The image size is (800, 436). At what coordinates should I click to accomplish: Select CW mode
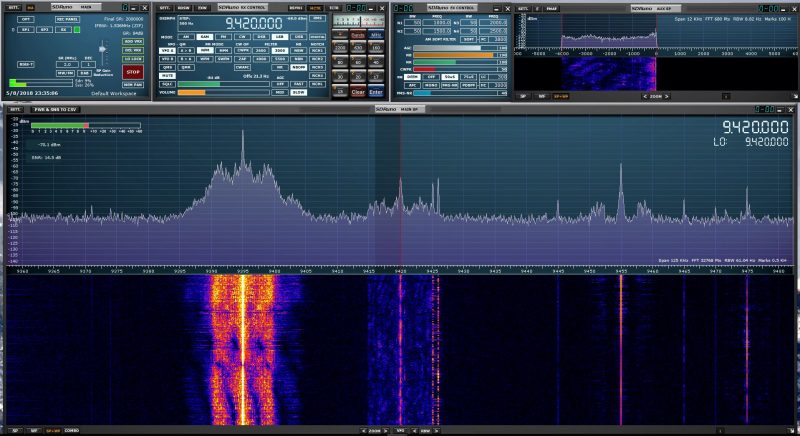coord(242,37)
